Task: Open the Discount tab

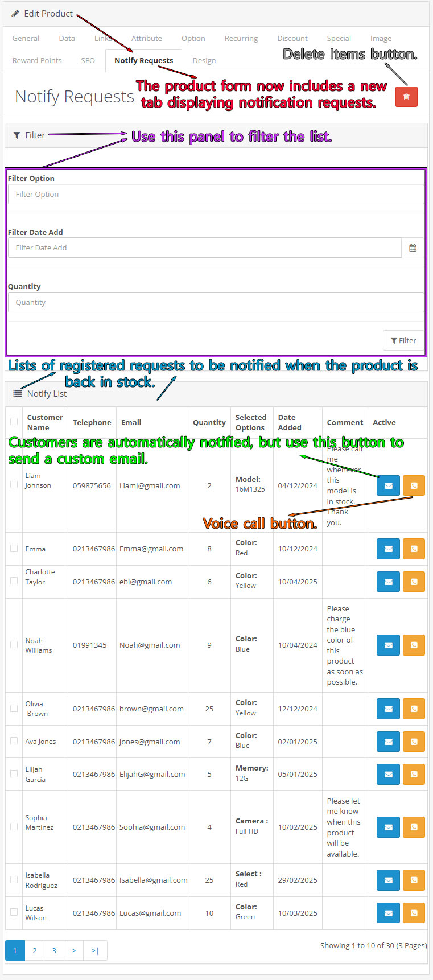Action: pyautogui.click(x=292, y=39)
